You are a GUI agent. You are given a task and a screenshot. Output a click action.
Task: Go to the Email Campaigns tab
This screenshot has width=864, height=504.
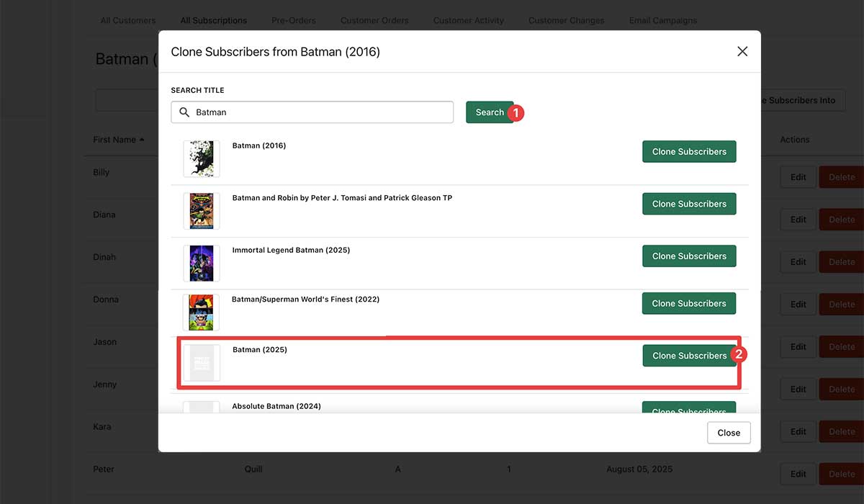pos(662,21)
